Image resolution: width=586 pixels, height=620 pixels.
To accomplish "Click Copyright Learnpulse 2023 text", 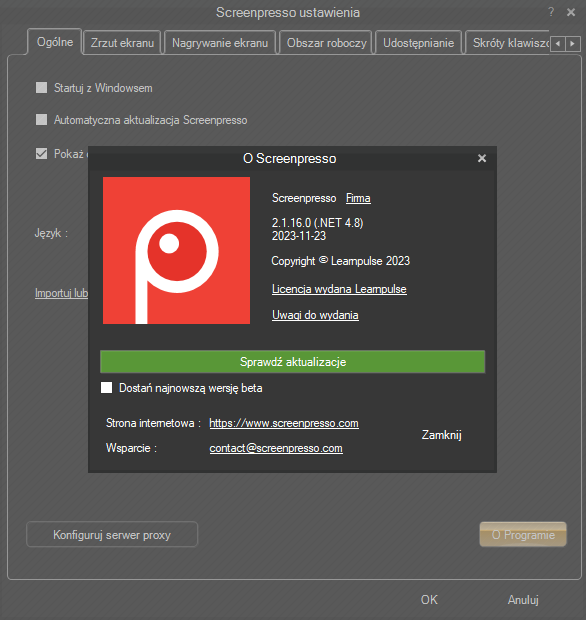I will (x=340, y=261).
